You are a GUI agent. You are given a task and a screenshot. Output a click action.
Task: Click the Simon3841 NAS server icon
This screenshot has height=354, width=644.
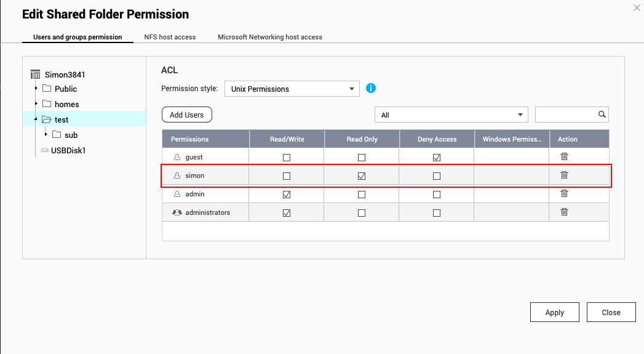pos(35,74)
